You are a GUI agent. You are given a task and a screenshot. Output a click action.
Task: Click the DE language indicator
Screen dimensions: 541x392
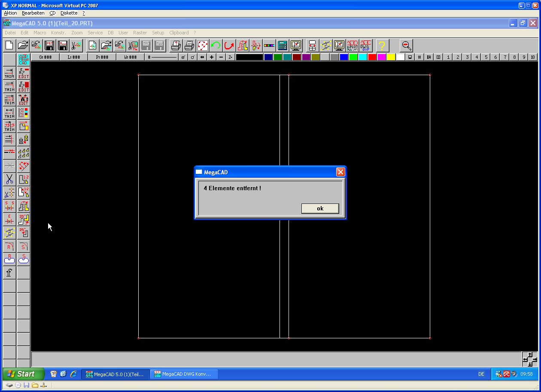(481, 374)
